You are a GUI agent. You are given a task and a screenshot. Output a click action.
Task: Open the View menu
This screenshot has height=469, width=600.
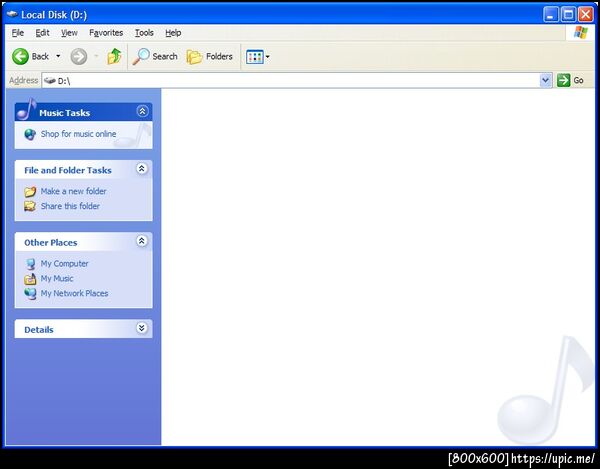pos(69,33)
